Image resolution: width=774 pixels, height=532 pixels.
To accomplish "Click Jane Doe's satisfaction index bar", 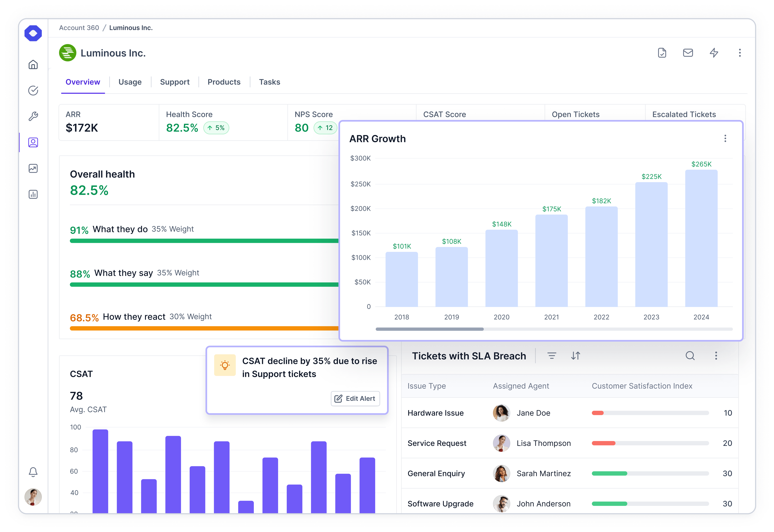I will coord(650,413).
